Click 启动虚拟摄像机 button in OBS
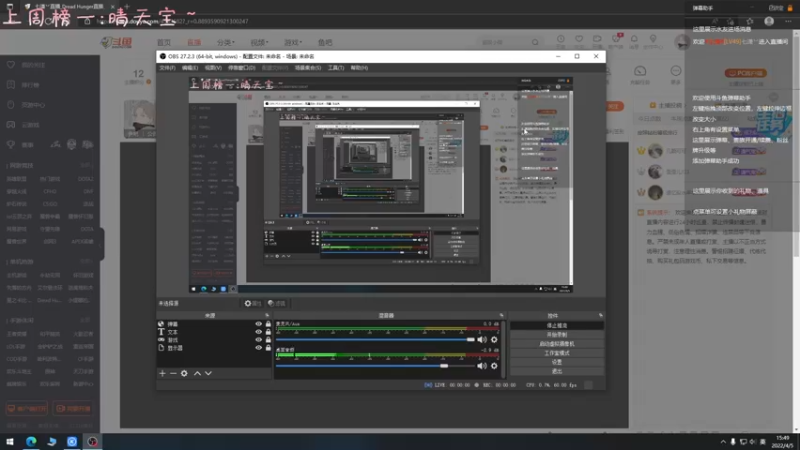 pyautogui.click(x=557, y=344)
